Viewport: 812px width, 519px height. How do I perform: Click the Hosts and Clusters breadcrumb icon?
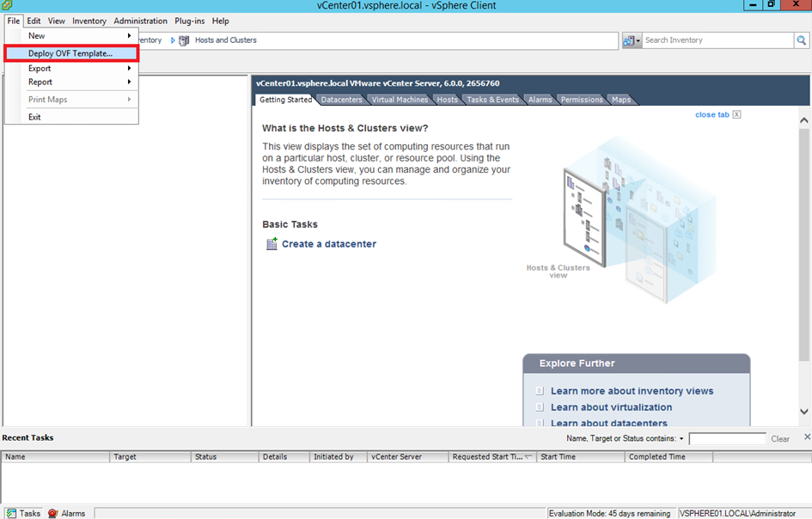[184, 40]
